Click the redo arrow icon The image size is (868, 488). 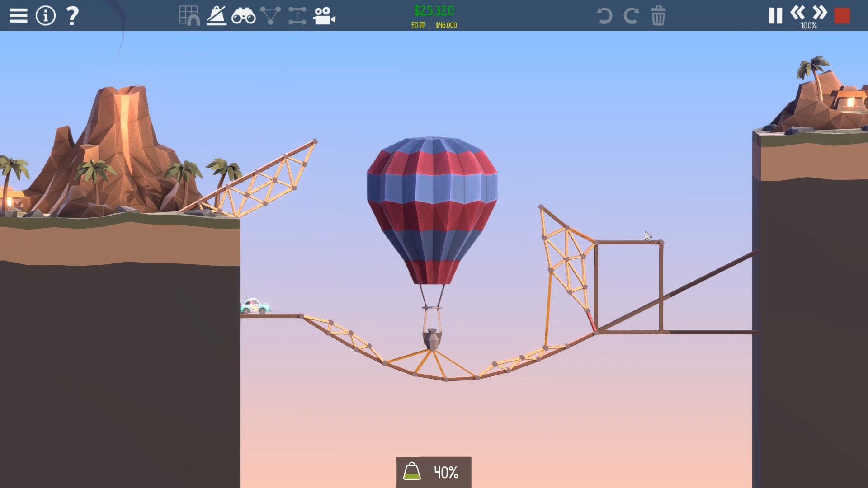(x=631, y=16)
